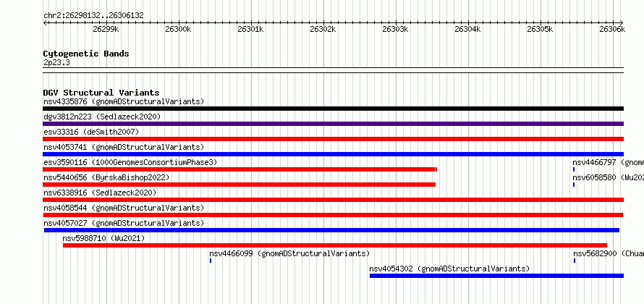Select the 2p23.3 cytogenetic band line
This screenshot has width=644, height=304.
click(333, 70)
